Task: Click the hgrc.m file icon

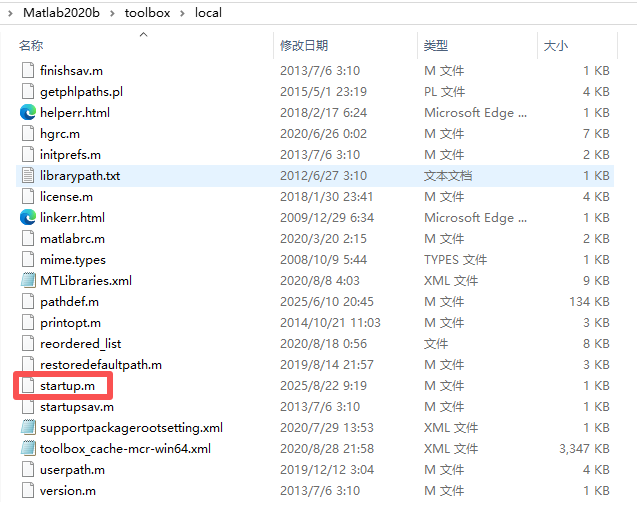Action: pyautogui.click(x=28, y=134)
